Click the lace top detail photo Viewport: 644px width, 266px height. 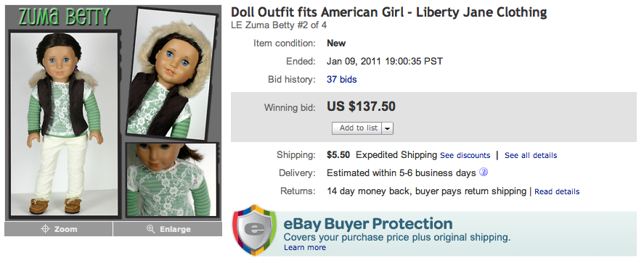pyautogui.click(x=171, y=180)
